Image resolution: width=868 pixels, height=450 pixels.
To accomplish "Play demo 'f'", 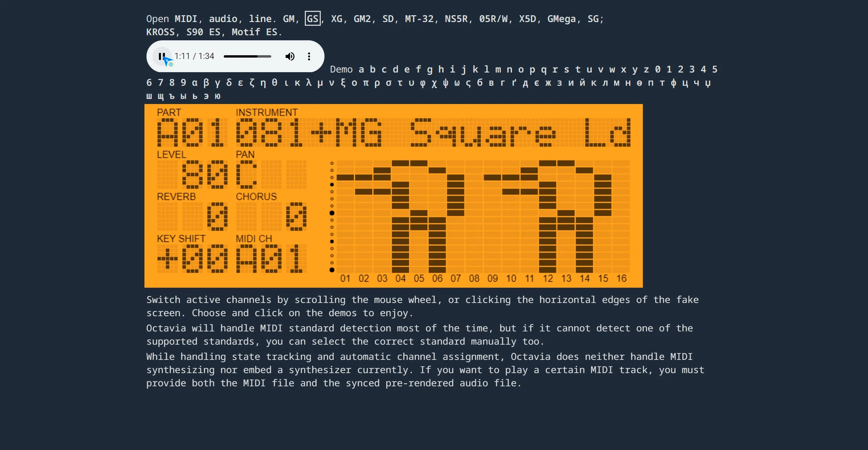I will tap(418, 69).
